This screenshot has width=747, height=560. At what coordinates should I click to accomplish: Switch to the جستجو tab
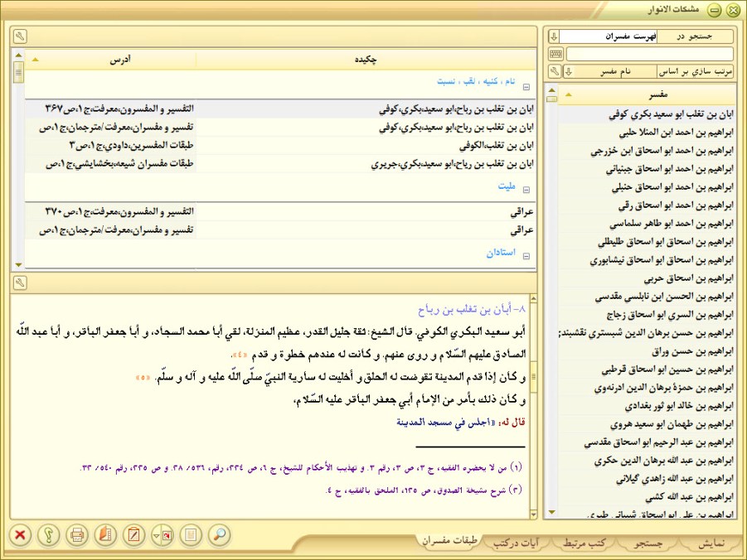tap(648, 543)
